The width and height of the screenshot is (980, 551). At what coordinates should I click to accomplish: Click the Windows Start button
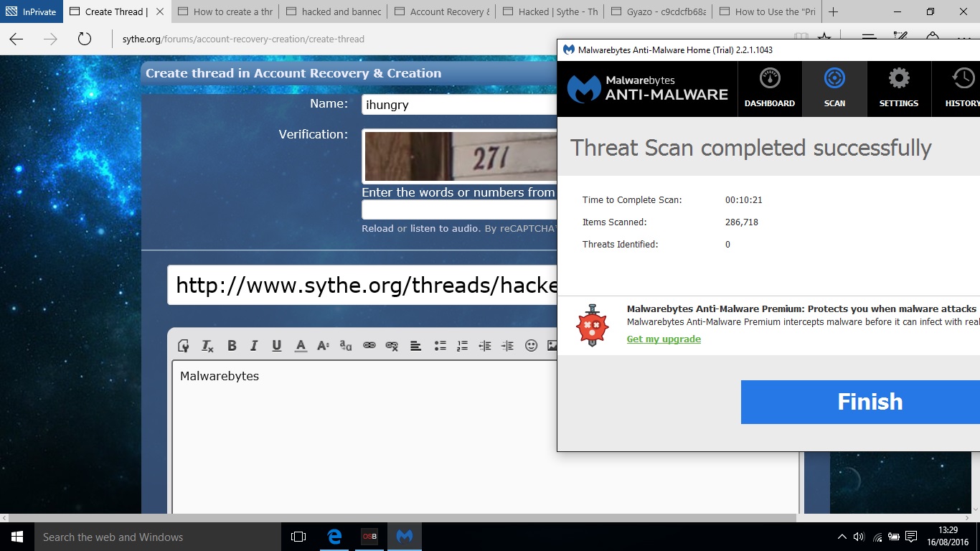[17, 537]
